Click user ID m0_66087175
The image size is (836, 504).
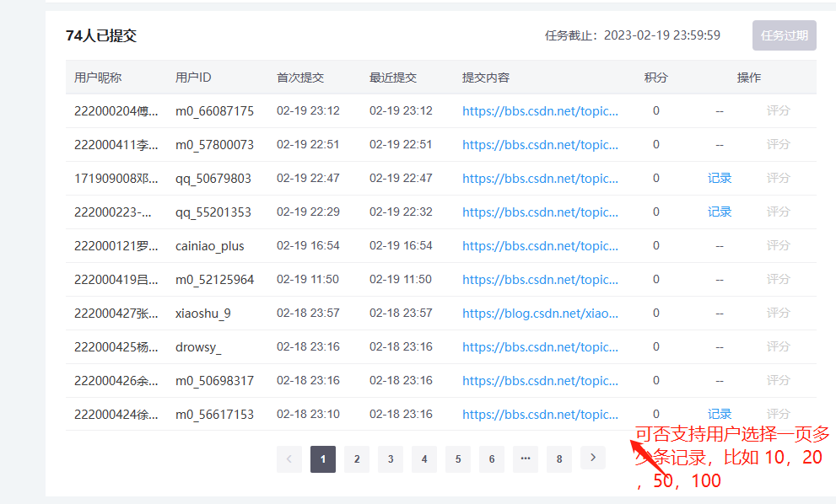(214, 111)
